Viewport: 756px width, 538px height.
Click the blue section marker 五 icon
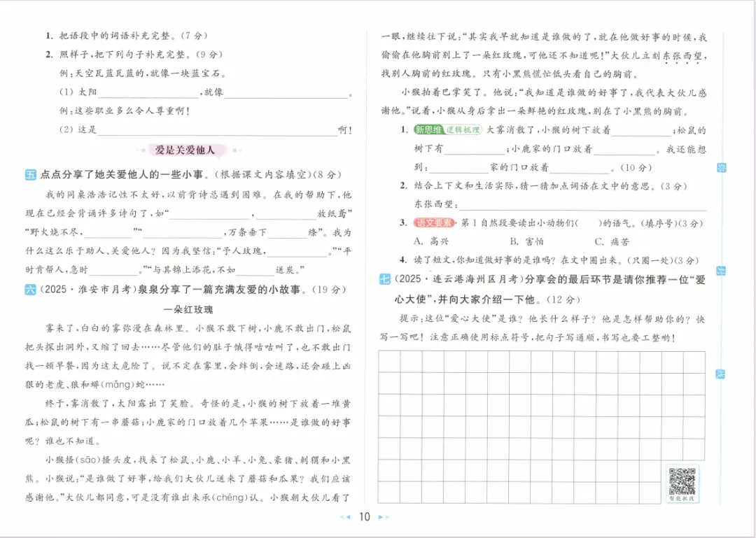click(x=29, y=176)
